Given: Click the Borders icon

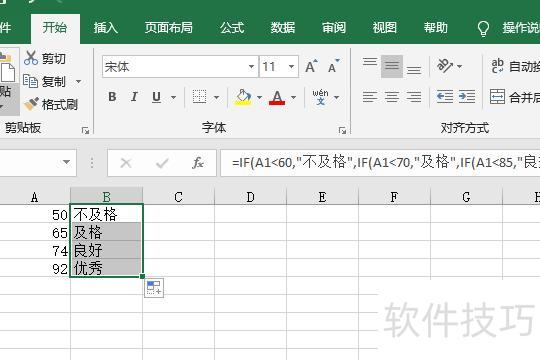Looking at the screenshot, I should (x=199, y=97).
